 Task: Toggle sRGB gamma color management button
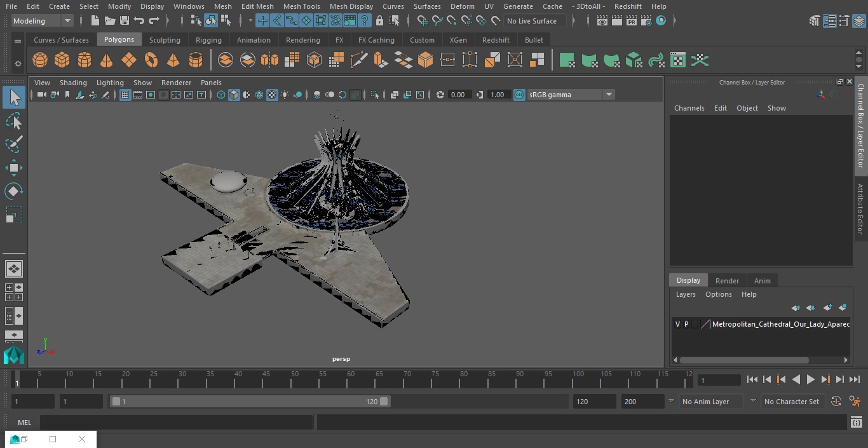pyautogui.click(x=519, y=95)
